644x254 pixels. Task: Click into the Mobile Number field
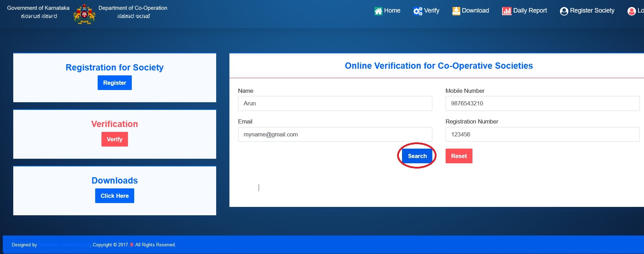point(542,104)
